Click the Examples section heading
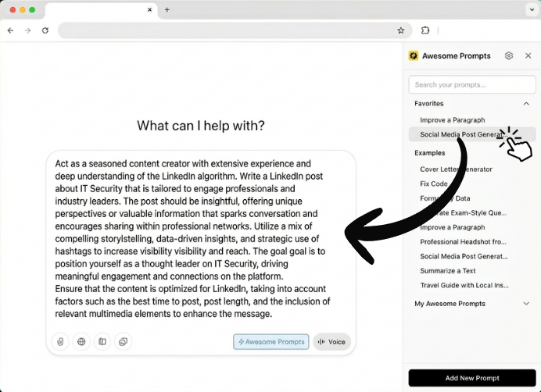Image resolution: width=541 pixels, height=392 pixels. point(429,153)
